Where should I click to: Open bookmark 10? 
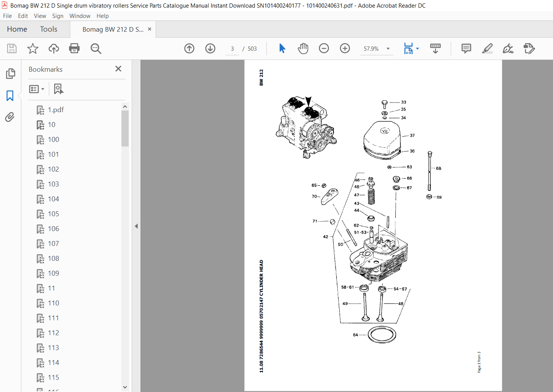52,125
